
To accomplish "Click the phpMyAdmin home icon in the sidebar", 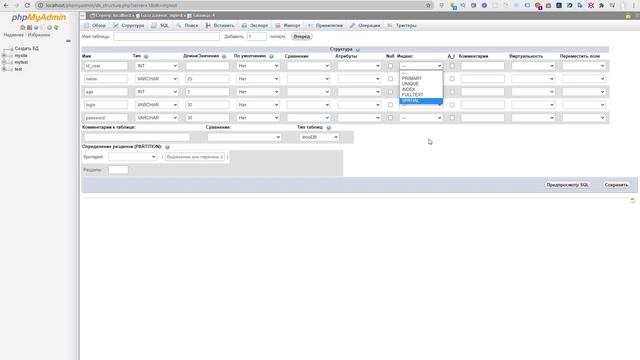I will tap(22, 27).
